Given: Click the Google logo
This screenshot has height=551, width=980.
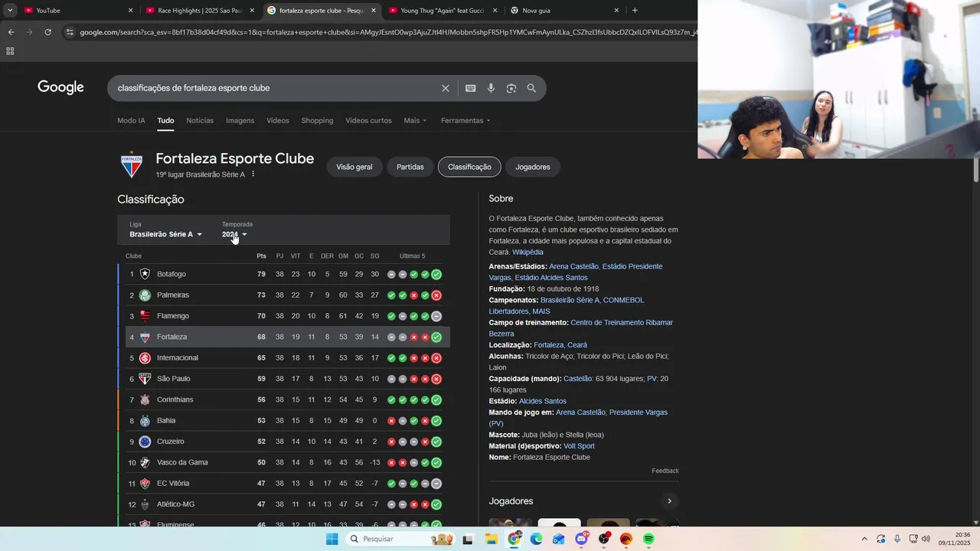Looking at the screenshot, I should 60,87.
